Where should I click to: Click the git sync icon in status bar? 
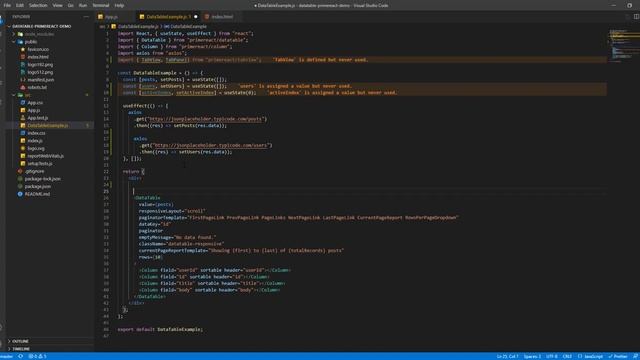click(20, 356)
